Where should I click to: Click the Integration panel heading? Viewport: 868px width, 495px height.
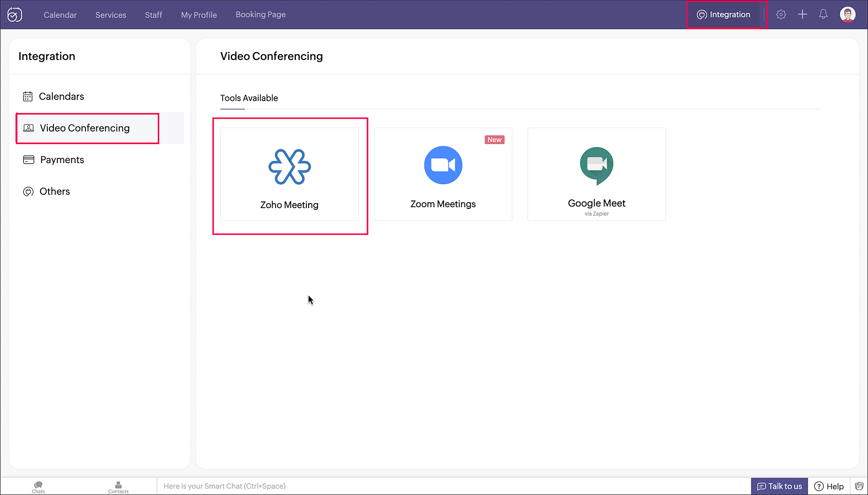click(x=47, y=56)
